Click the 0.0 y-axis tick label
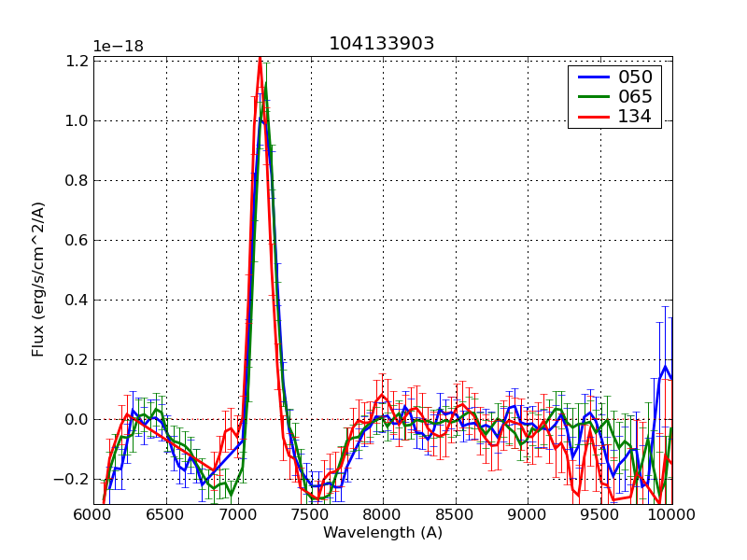Viewport: 747px width, 560px height. tap(77, 419)
